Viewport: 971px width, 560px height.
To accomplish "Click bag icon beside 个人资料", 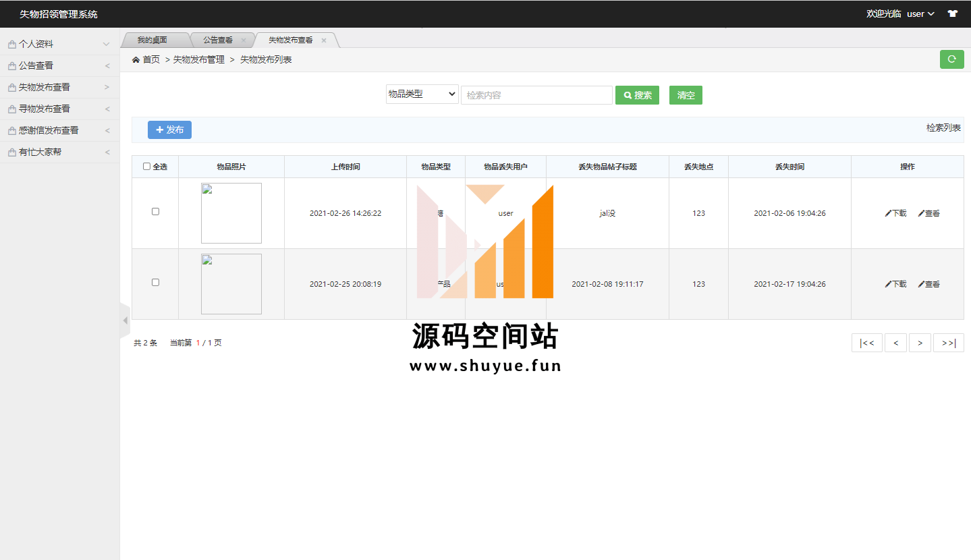I will click(x=11, y=45).
